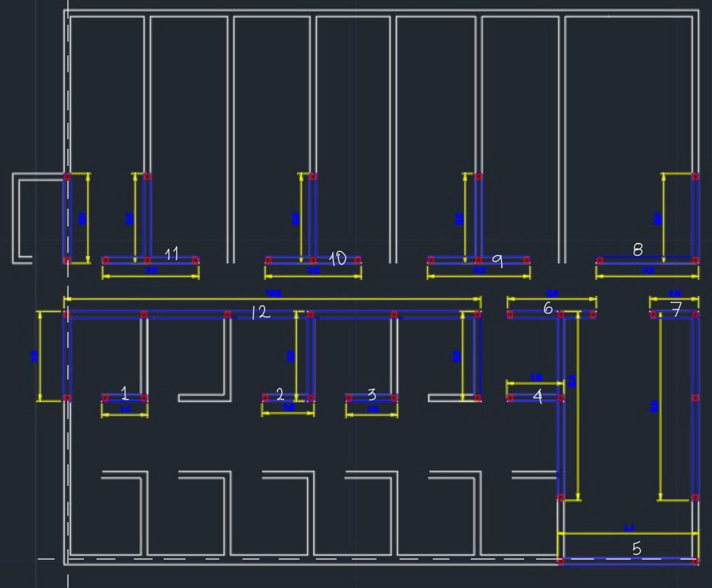Click the yellow dimension line above wall 5
This screenshot has width=712, height=588.
[628, 534]
